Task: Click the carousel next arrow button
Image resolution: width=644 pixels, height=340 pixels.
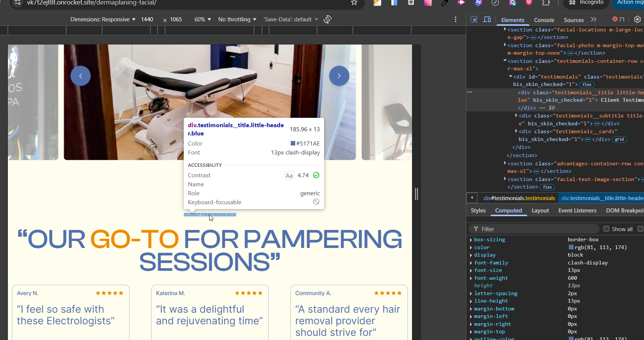Action: point(339,76)
